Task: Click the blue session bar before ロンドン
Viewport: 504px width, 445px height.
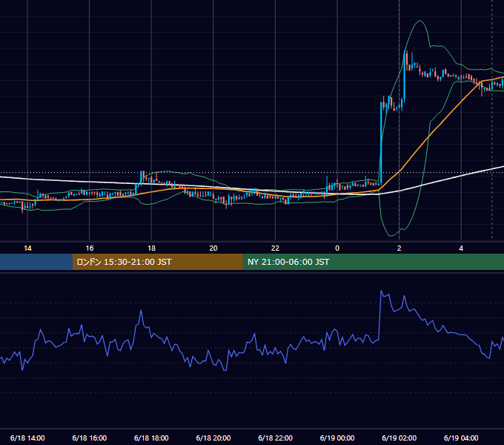Action: (36, 262)
